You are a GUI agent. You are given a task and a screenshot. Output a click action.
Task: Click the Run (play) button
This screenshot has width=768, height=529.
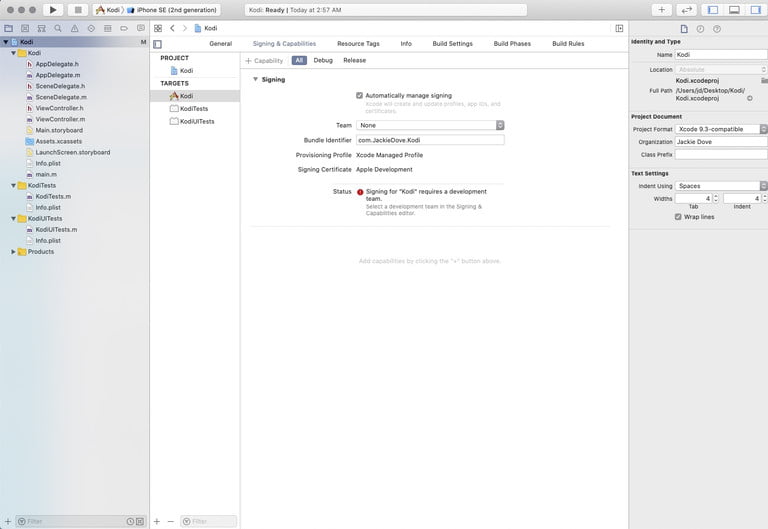click(53, 10)
